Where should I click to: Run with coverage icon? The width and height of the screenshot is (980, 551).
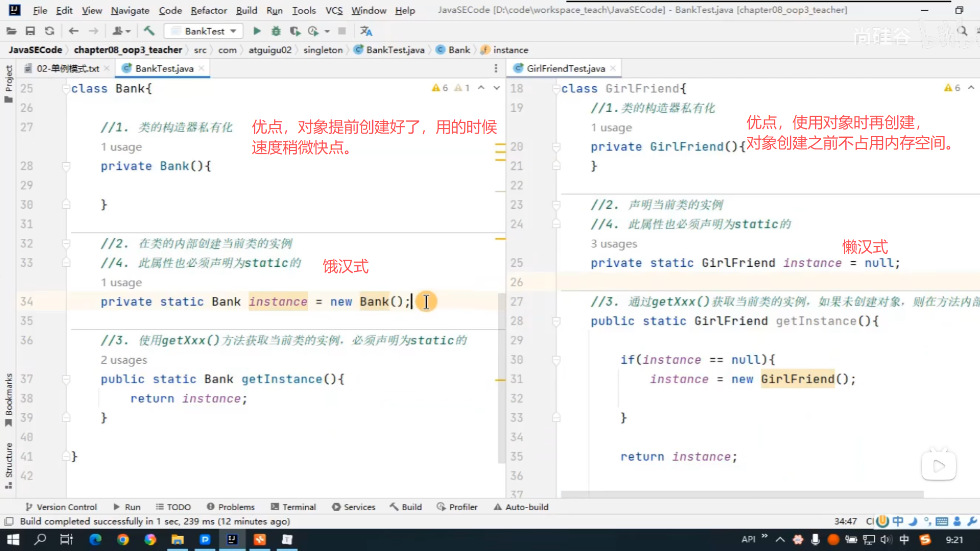pos(295,31)
